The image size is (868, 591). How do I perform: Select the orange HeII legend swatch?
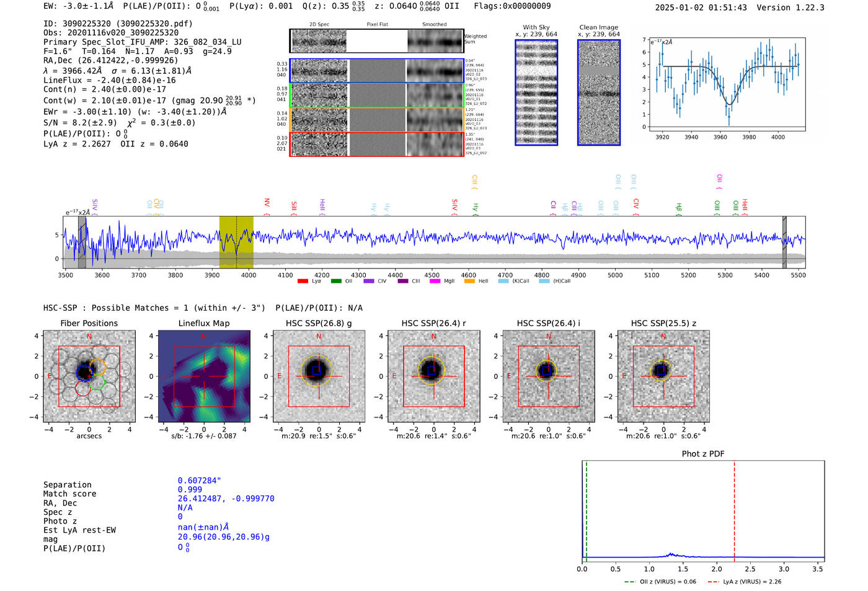point(469,281)
